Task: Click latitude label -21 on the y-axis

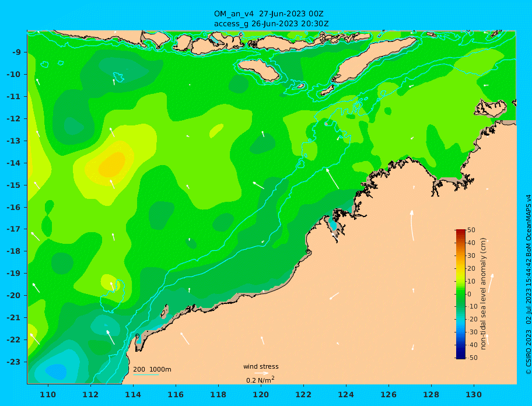Action: [x=14, y=318]
